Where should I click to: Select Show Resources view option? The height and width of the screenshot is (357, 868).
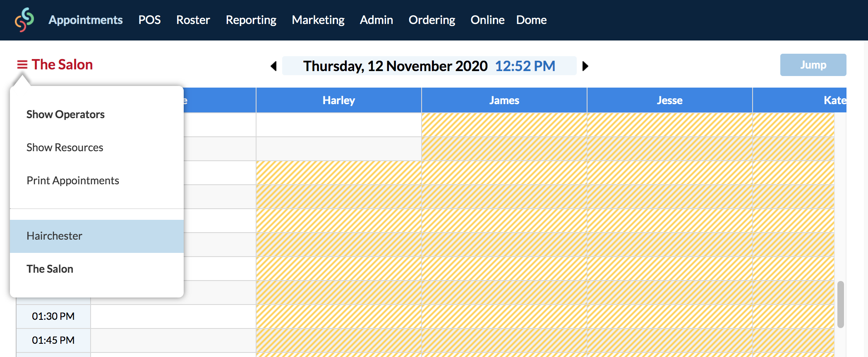tap(65, 148)
